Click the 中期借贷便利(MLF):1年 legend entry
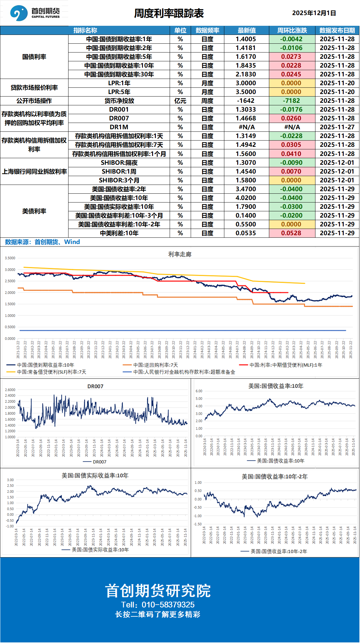Image resolution: width=361 pixels, height=644 pixels. click(285, 365)
